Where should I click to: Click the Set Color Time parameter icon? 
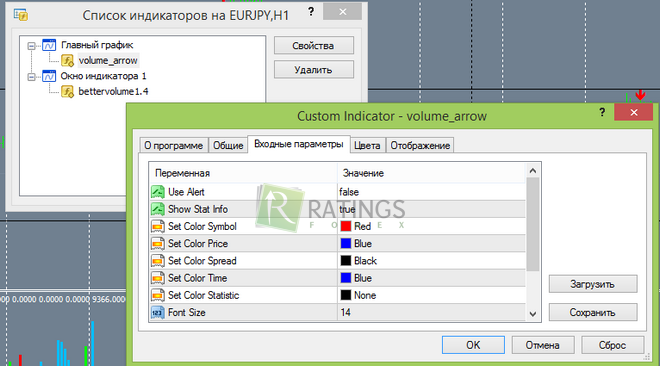tap(158, 278)
